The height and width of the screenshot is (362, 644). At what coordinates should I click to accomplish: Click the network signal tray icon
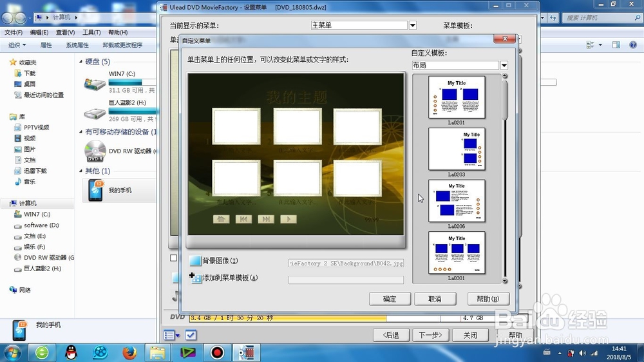(x=594, y=353)
